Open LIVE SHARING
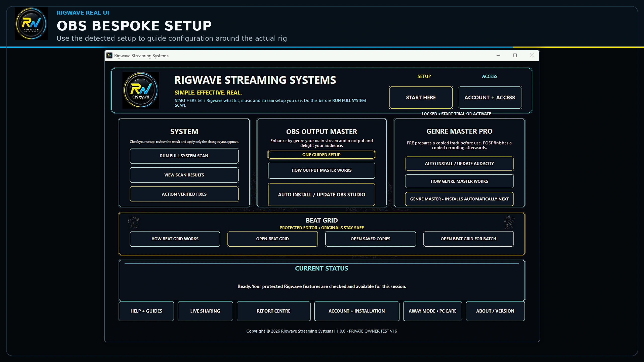The height and width of the screenshot is (362, 644). (205, 311)
